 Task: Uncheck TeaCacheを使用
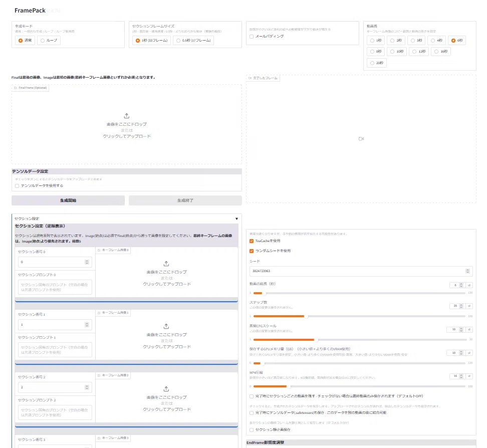[252, 241]
